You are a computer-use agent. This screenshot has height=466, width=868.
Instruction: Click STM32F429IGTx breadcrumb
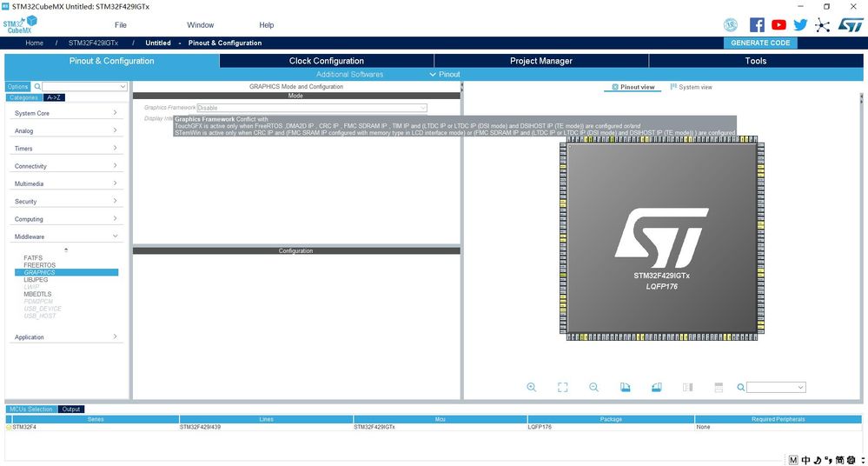click(93, 43)
